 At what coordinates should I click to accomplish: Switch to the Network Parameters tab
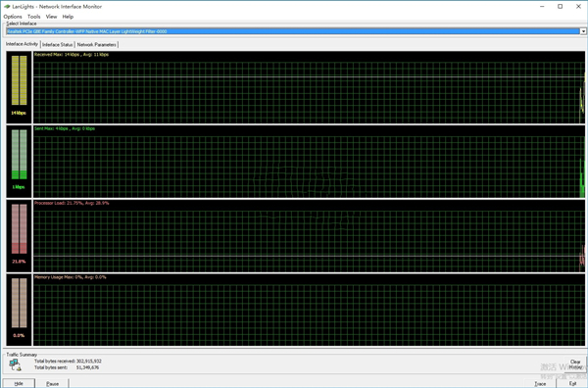[x=97, y=45]
